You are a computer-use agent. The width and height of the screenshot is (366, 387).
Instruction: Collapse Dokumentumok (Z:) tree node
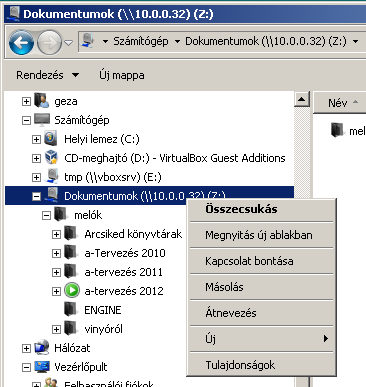(x=36, y=196)
